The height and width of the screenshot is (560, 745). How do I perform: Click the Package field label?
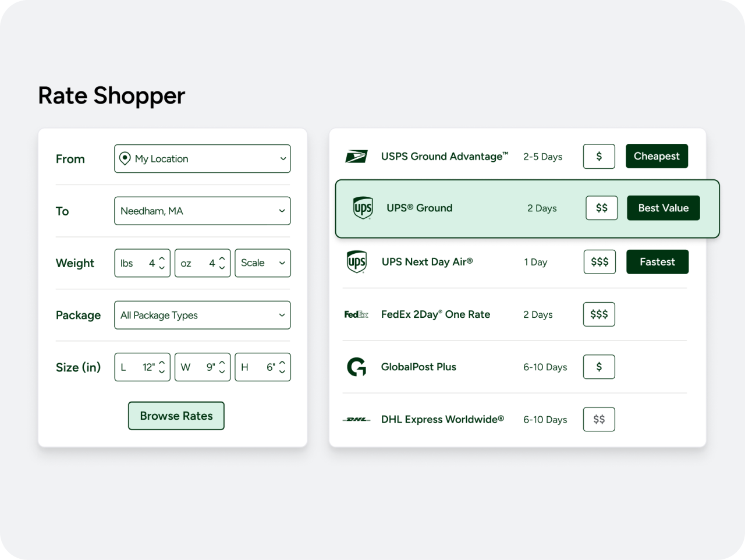pos(78,315)
